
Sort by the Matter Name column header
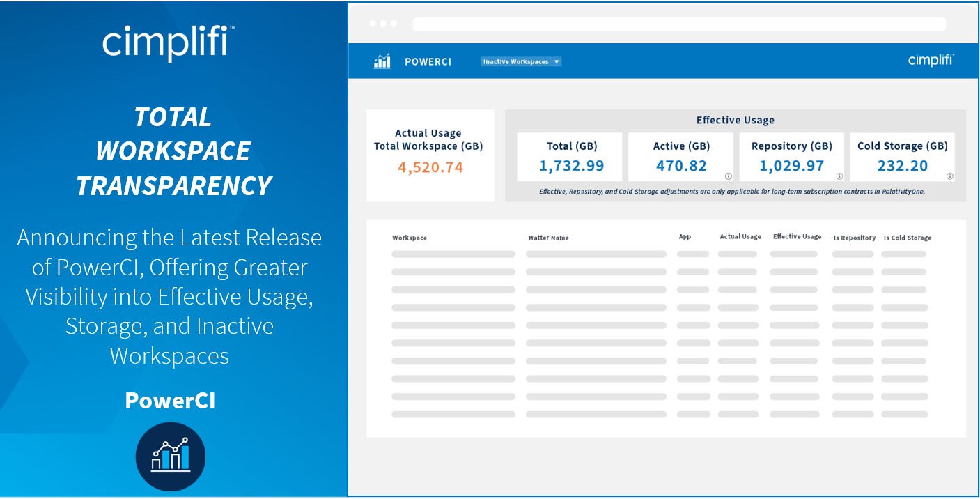point(548,238)
